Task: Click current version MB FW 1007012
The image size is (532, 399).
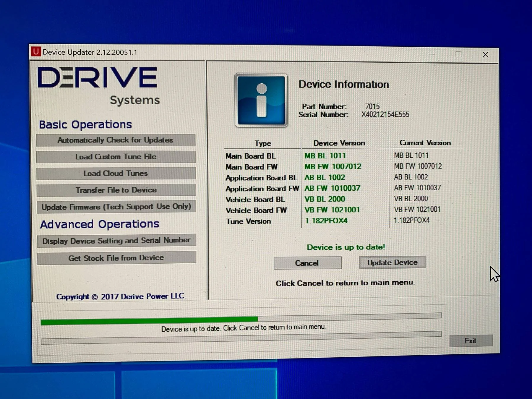Action: coord(418,166)
